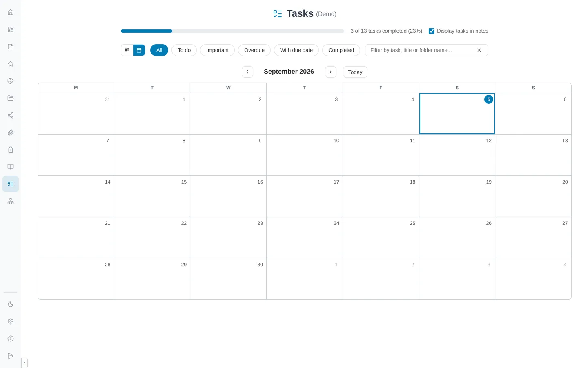Select the Overdue filter
This screenshot has height=368, width=588.
click(254, 50)
